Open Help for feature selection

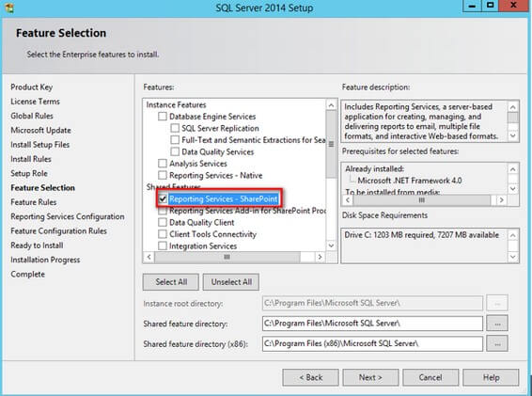point(491,377)
